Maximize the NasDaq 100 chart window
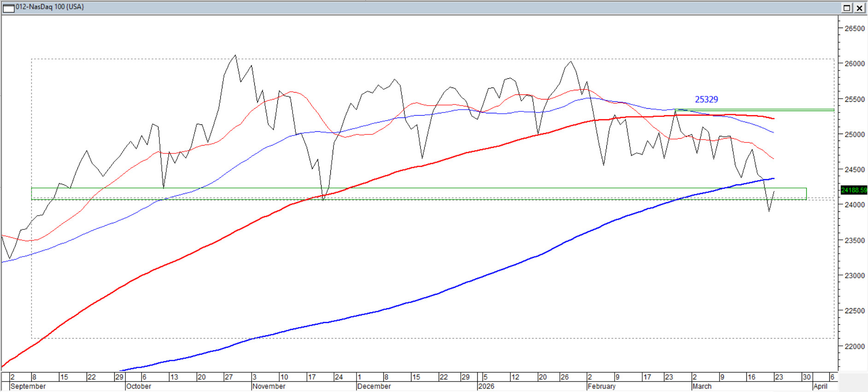868x392 pixels. pyautogui.click(x=847, y=8)
